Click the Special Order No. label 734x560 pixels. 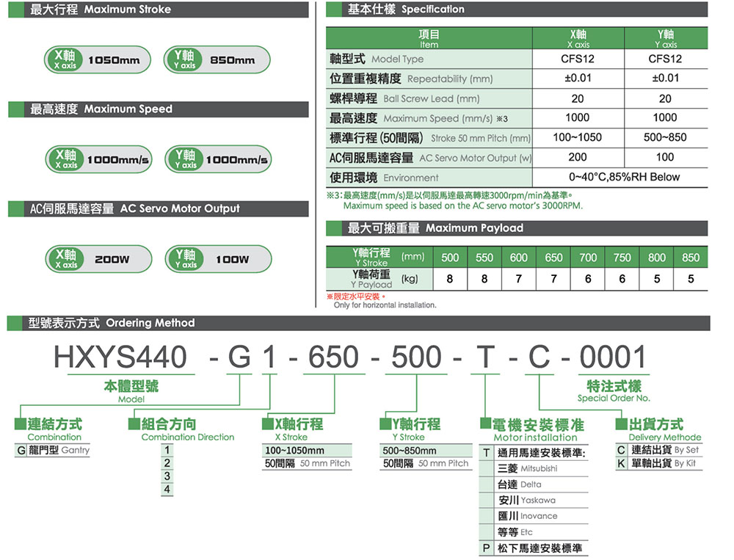point(614,399)
